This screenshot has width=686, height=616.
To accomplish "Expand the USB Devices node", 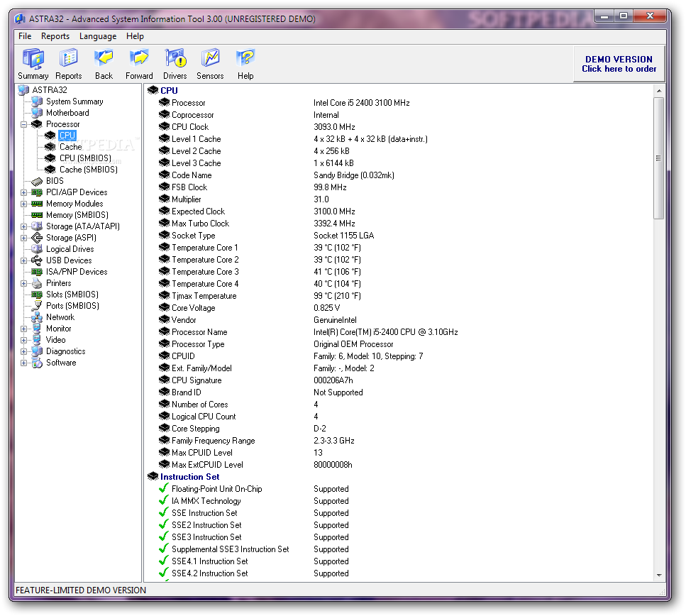I will tap(23, 261).
